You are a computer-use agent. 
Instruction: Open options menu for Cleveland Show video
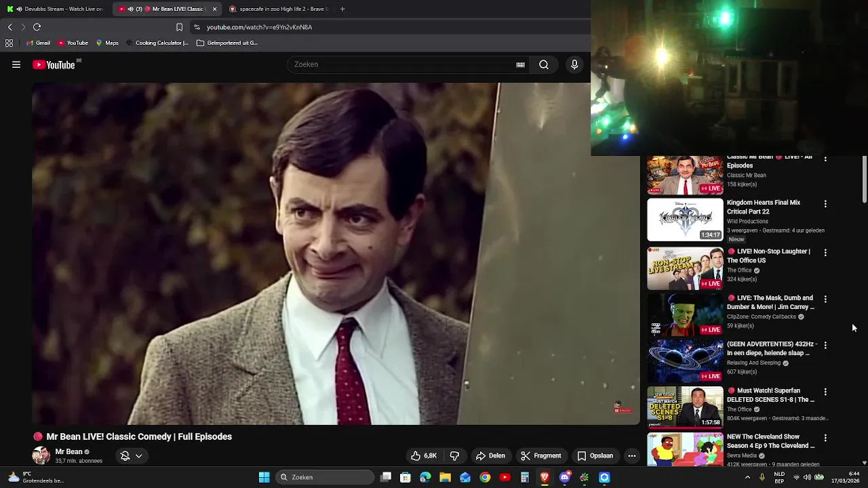(825, 438)
